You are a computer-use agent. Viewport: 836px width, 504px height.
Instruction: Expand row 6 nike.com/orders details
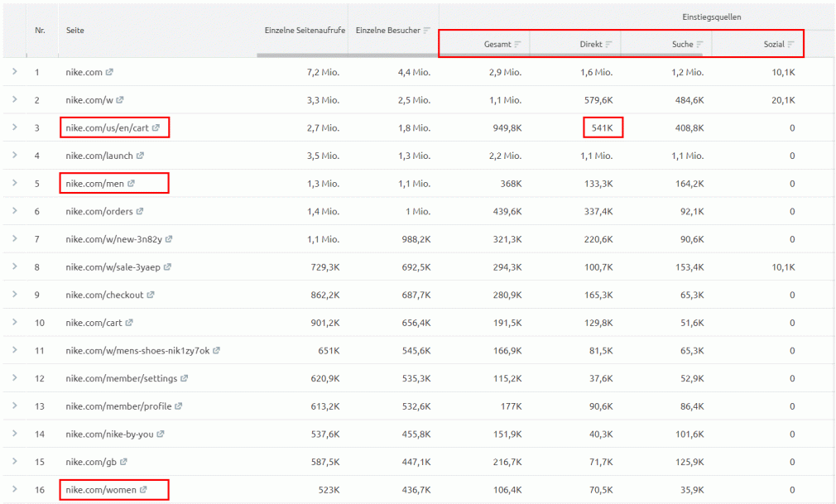click(15, 211)
